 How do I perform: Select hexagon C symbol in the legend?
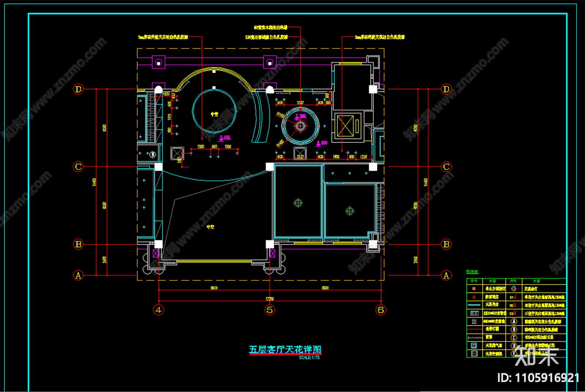point(514,338)
